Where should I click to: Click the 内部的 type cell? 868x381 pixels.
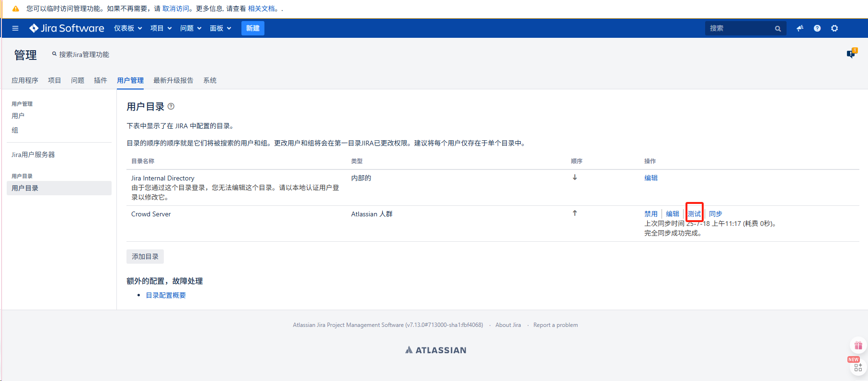[361, 178]
